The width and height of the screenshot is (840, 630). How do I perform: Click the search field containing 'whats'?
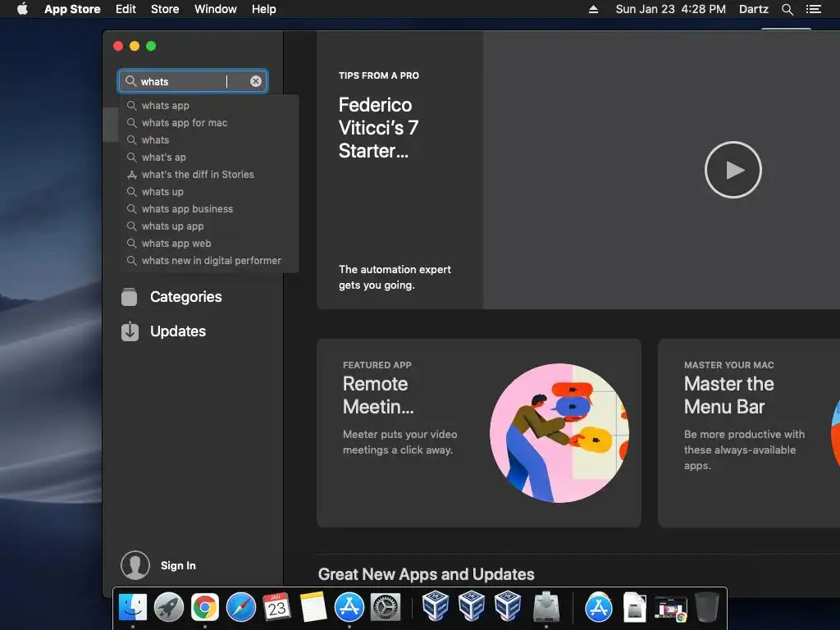tap(193, 81)
